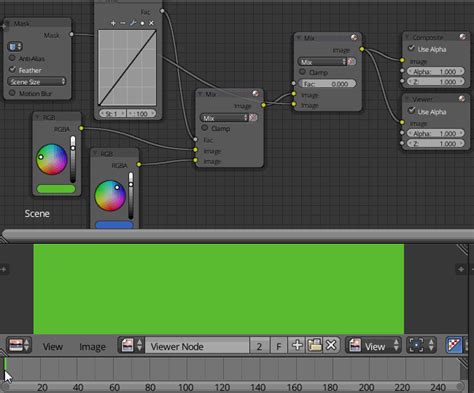The height and width of the screenshot is (393, 474).
Task: Click value slider in left RGB node
Action: (x=73, y=159)
